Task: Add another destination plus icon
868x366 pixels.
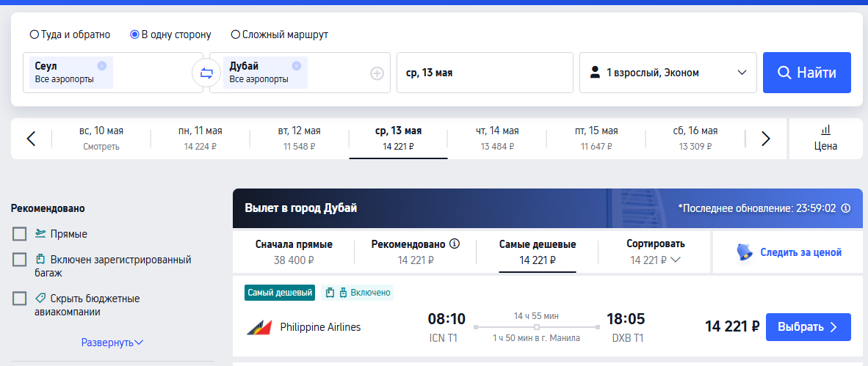Action: coord(377,73)
